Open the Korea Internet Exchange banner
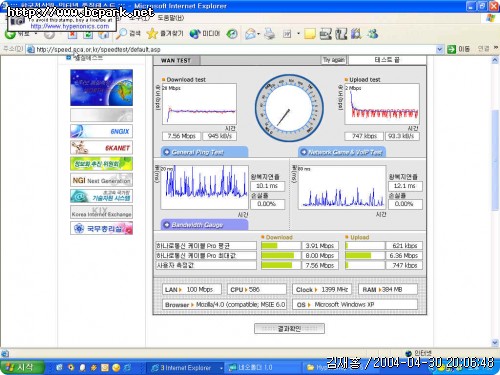Screen dimensions: 500x375 click(101, 212)
